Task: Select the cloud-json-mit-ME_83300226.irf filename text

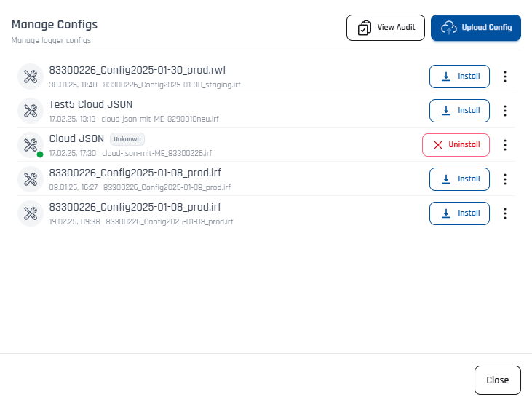Action: [156, 153]
